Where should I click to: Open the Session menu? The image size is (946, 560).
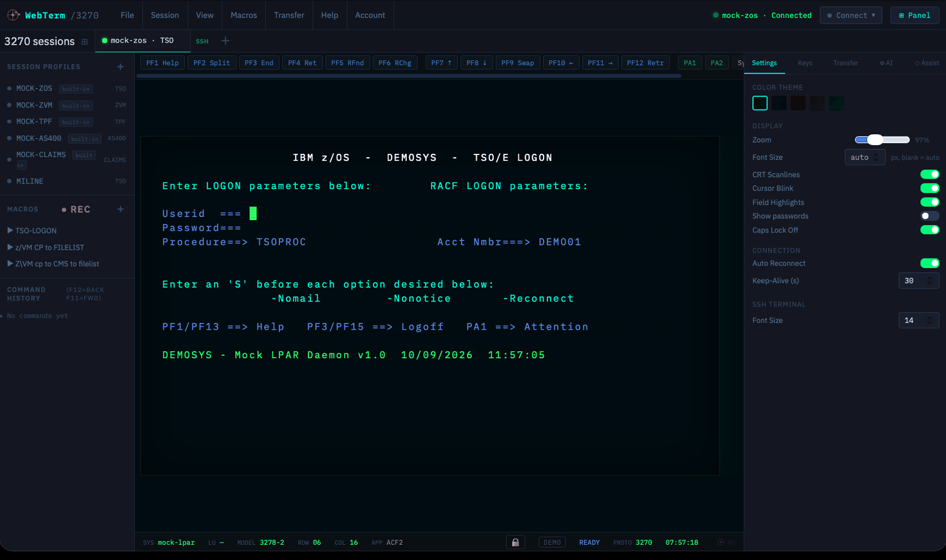pyautogui.click(x=165, y=15)
